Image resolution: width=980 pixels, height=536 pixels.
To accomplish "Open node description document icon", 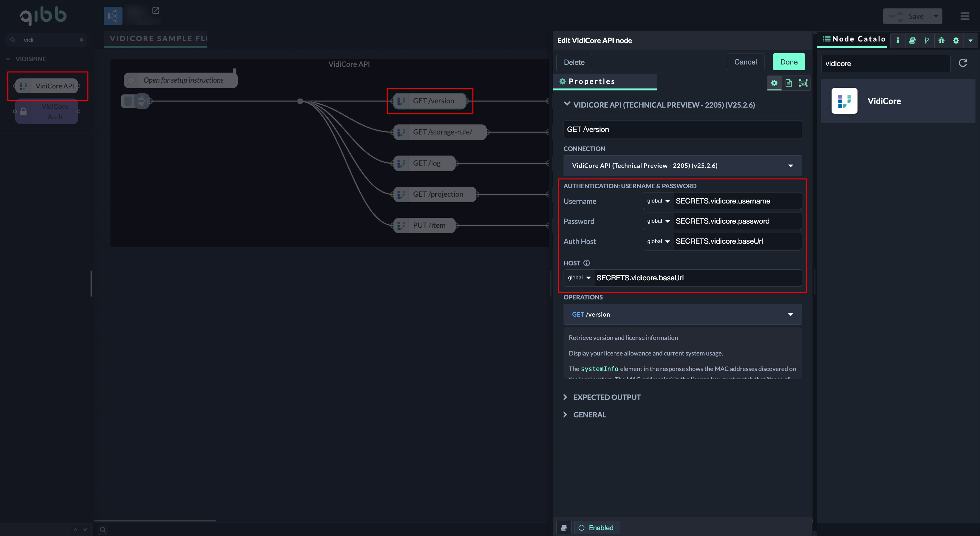I will tap(789, 83).
